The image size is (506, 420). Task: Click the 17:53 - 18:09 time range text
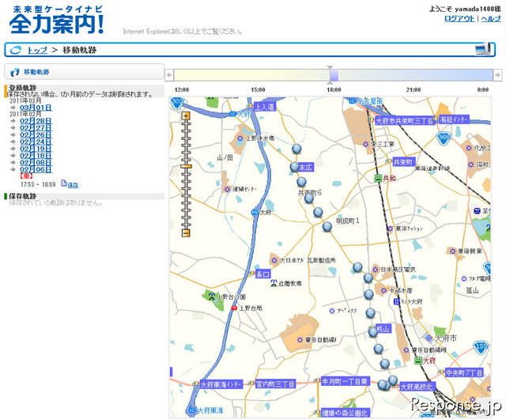click(38, 184)
